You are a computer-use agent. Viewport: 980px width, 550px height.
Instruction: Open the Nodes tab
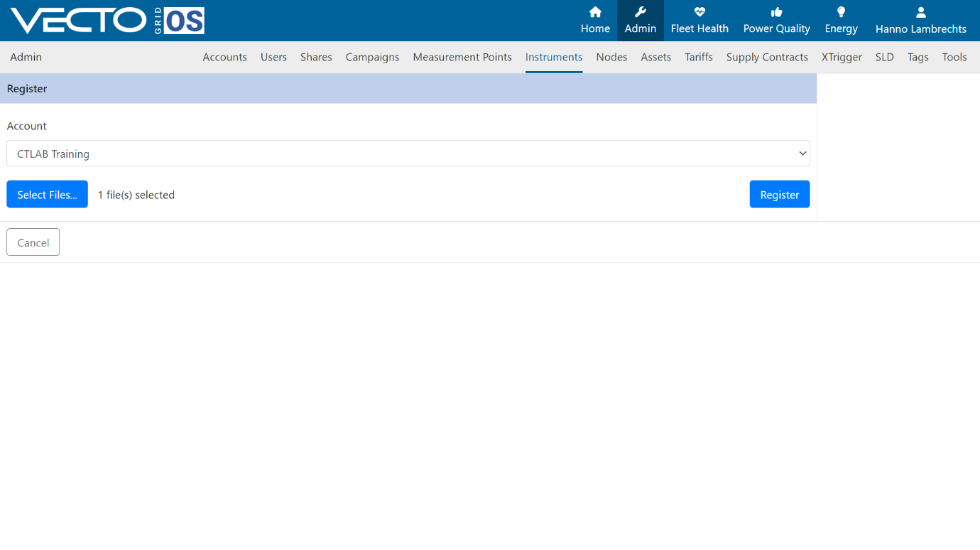(x=611, y=57)
